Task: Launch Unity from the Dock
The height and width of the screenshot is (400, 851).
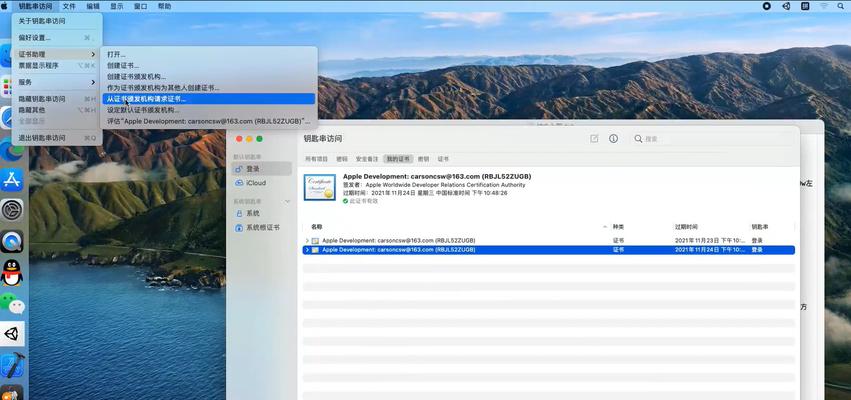Action: click(11, 334)
